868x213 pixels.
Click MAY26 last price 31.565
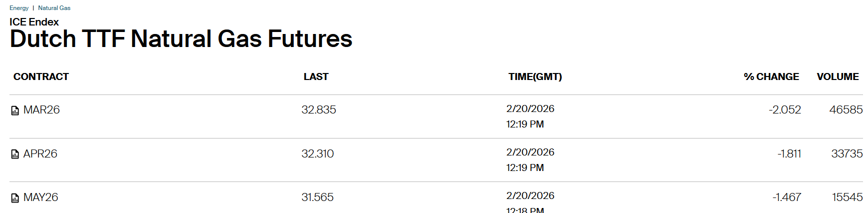[317, 197]
